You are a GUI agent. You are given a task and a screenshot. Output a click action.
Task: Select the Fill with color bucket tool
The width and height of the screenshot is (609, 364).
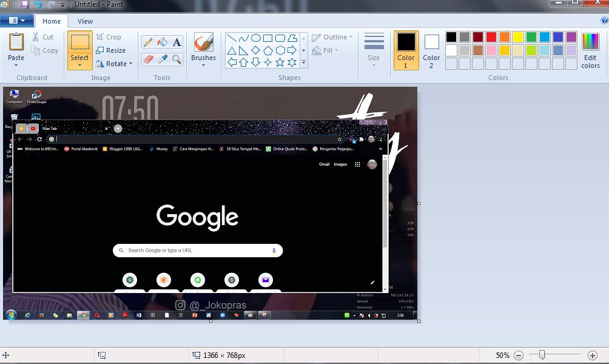point(163,42)
